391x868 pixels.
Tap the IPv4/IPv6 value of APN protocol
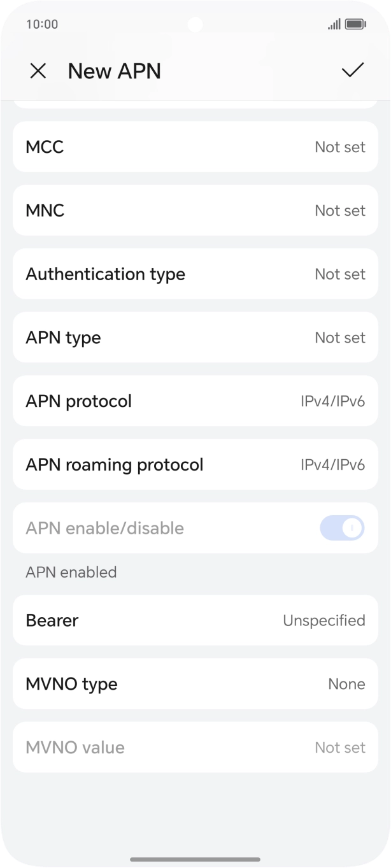pyautogui.click(x=332, y=401)
